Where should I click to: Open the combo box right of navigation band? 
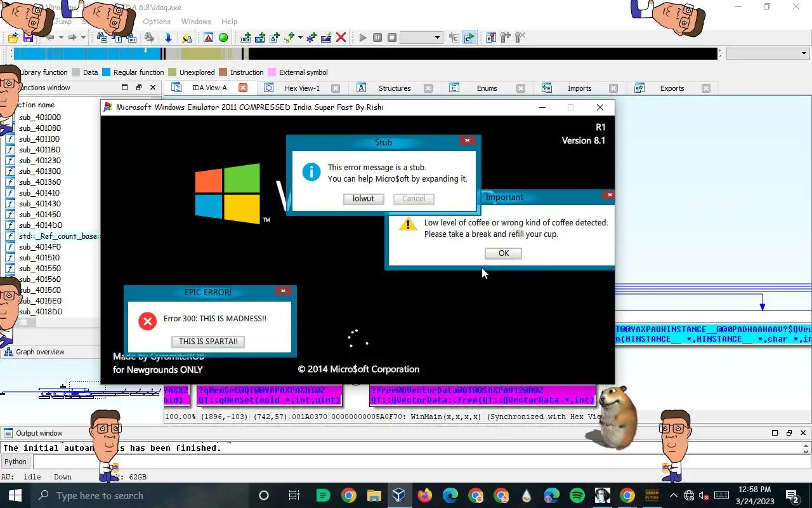point(768,54)
